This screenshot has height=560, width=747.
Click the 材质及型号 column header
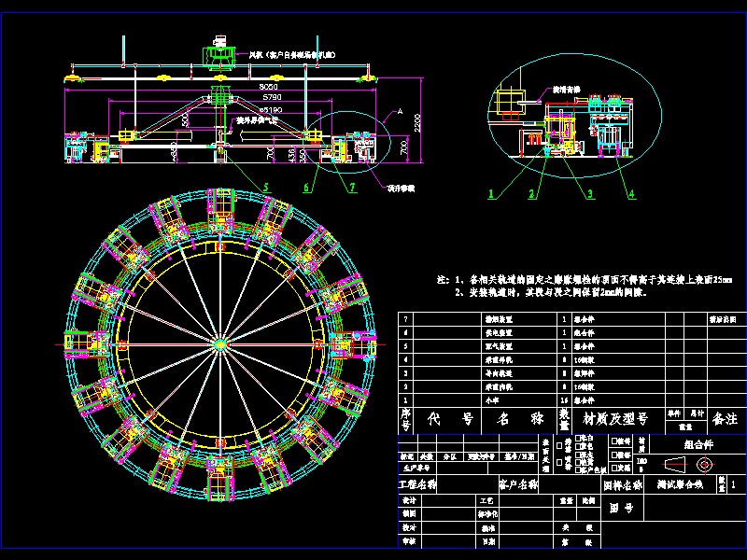pyautogui.click(x=615, y=419)
